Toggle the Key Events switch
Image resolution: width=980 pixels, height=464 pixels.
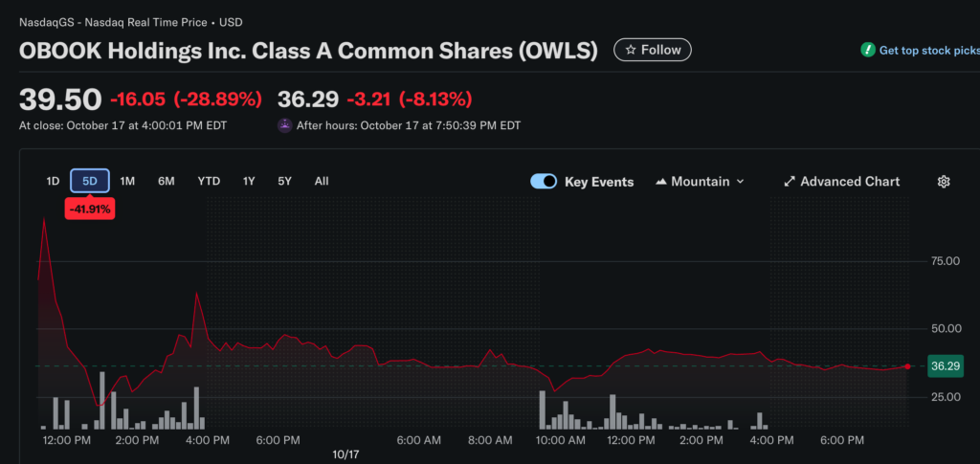click(x=544, y=182)
